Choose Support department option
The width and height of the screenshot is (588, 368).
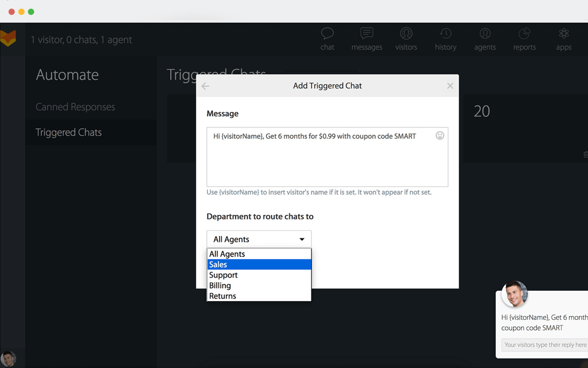(x=259, y=275)
